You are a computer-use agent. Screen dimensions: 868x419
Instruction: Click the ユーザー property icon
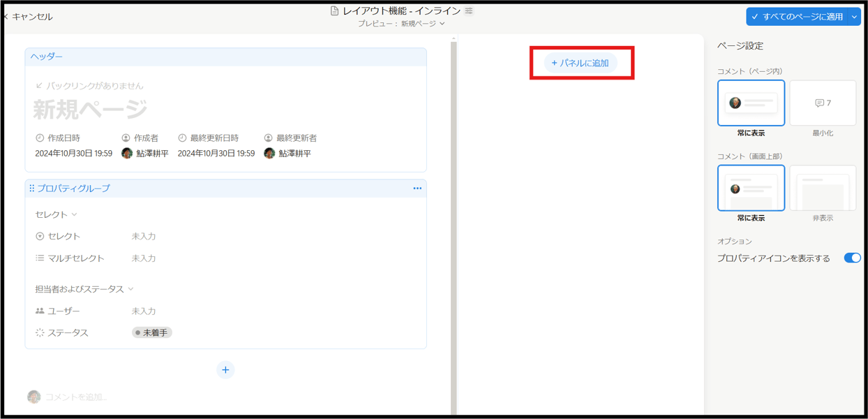point(40,311)
